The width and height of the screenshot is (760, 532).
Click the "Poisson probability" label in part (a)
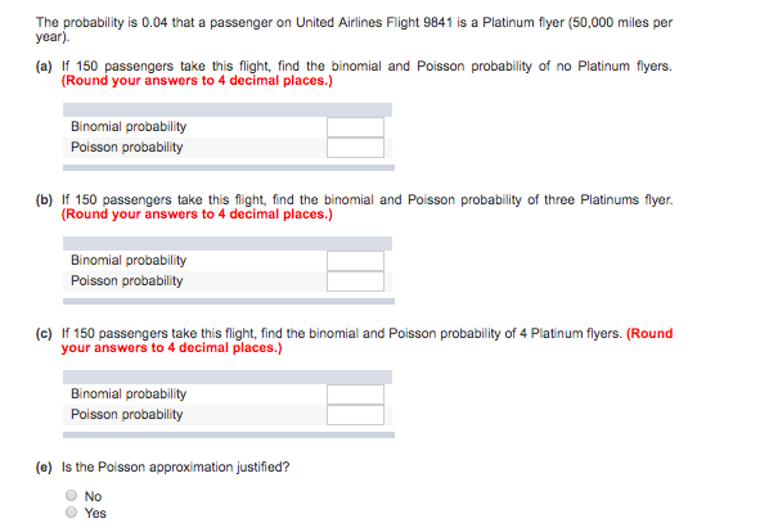[x=127, y=147]
